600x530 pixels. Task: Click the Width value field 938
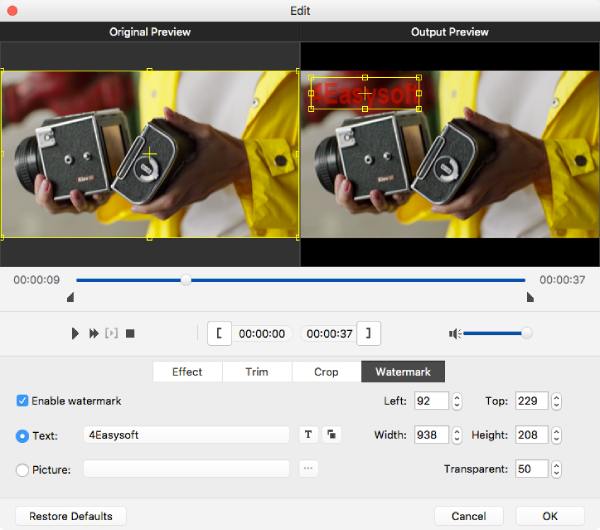pyautogui.click(x=431, y=435)
